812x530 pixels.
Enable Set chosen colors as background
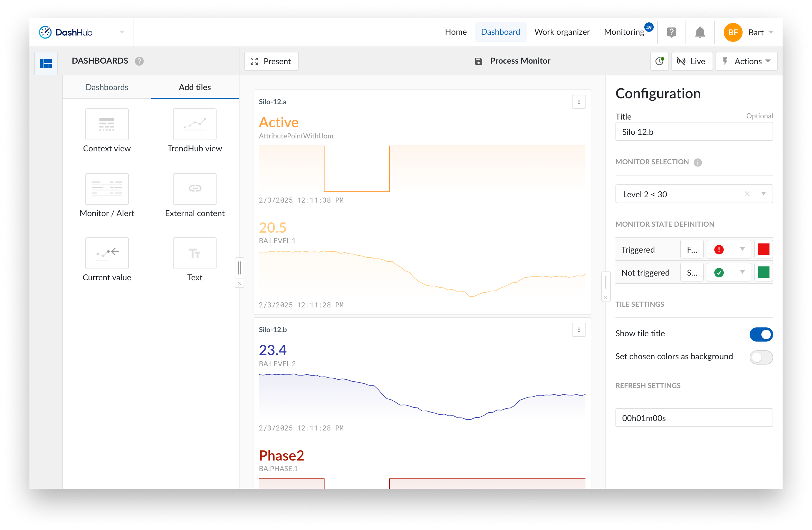761,357
